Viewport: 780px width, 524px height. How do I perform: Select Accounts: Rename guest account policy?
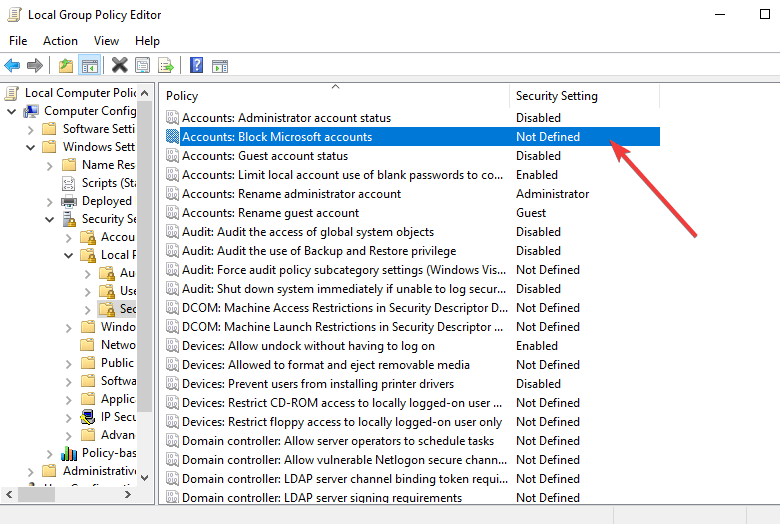(412, 213)
